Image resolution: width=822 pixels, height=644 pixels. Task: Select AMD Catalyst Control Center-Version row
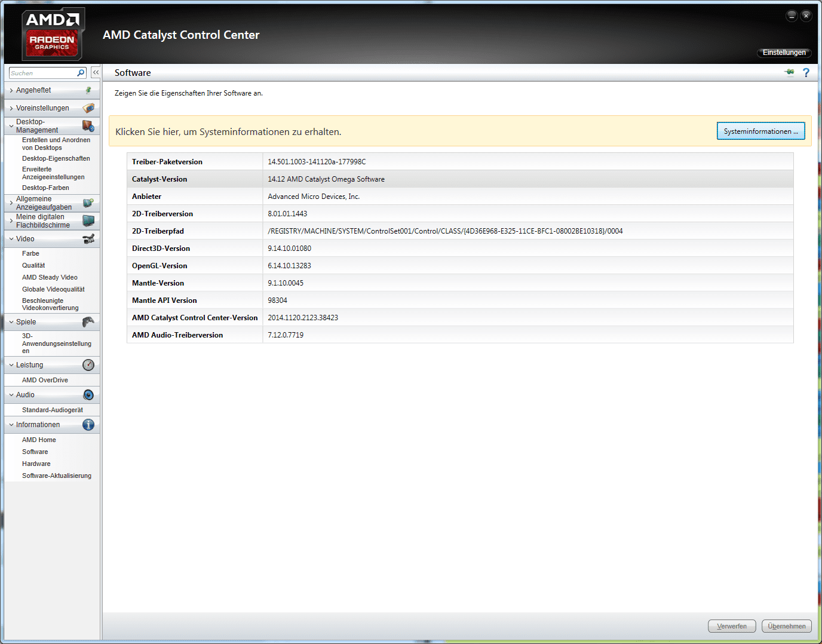(x=460, y=317)
